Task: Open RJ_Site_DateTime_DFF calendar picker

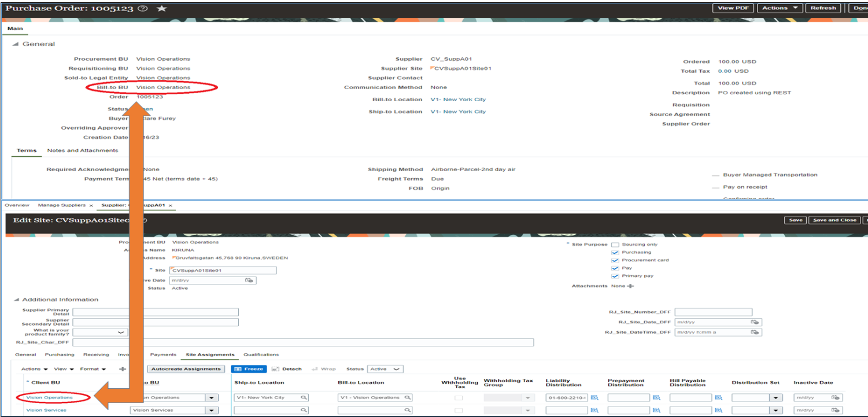Action: [755, 332]
